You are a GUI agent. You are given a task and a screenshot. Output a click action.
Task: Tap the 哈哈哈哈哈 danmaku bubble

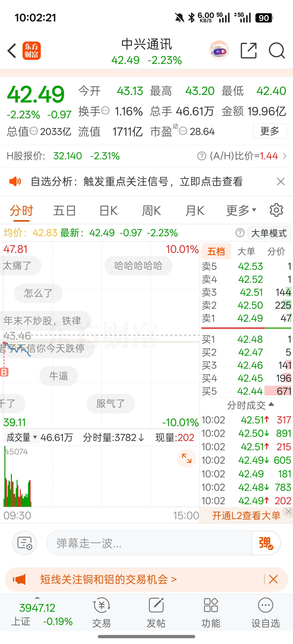138,265
